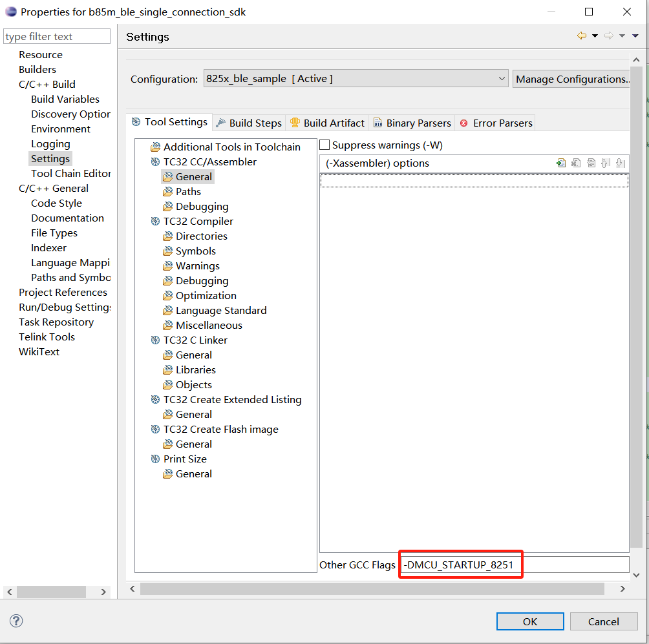This screenshot has height=644, width=649.
Task: Move the selected option down
Action: click(621, 163)
